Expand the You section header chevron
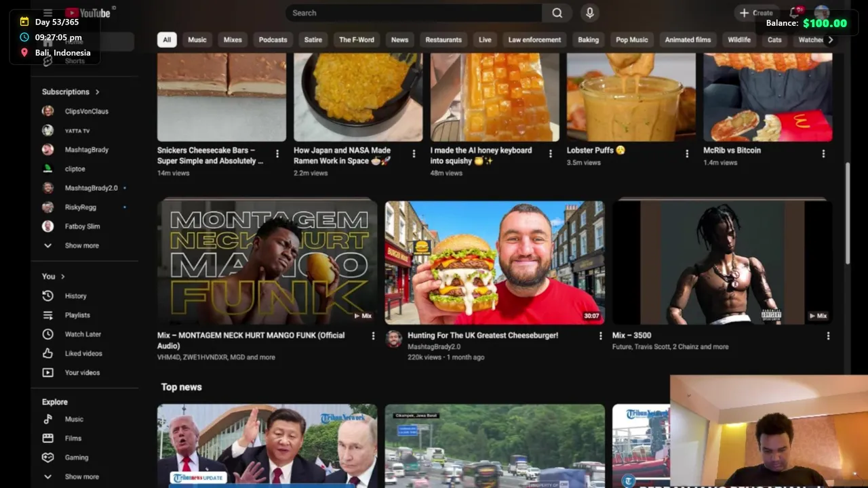 (x=63, y=277)
